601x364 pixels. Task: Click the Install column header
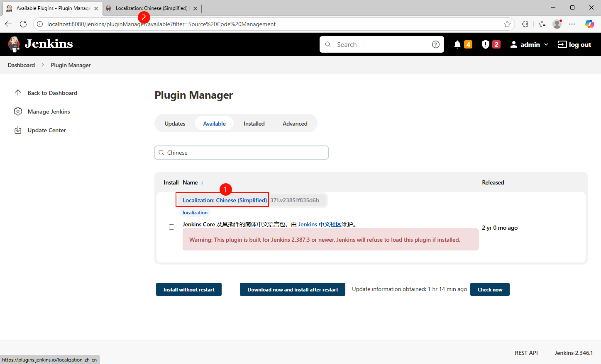(x=171, y=182)
